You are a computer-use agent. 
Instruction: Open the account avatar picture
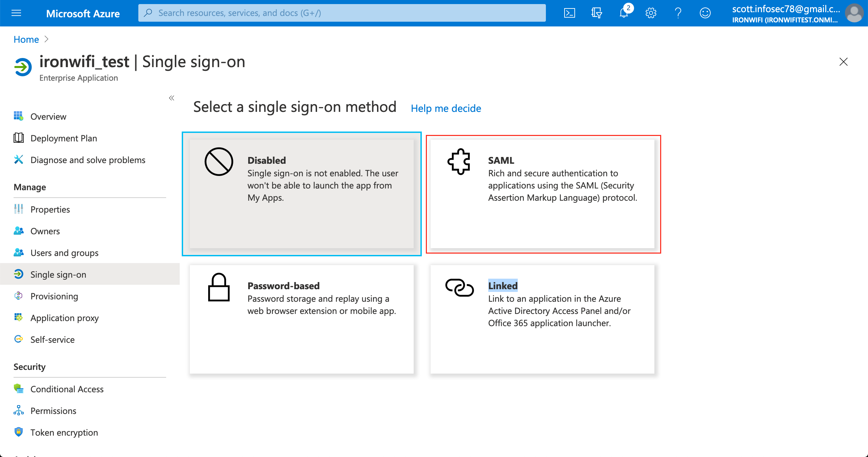[x=854, y=13]
